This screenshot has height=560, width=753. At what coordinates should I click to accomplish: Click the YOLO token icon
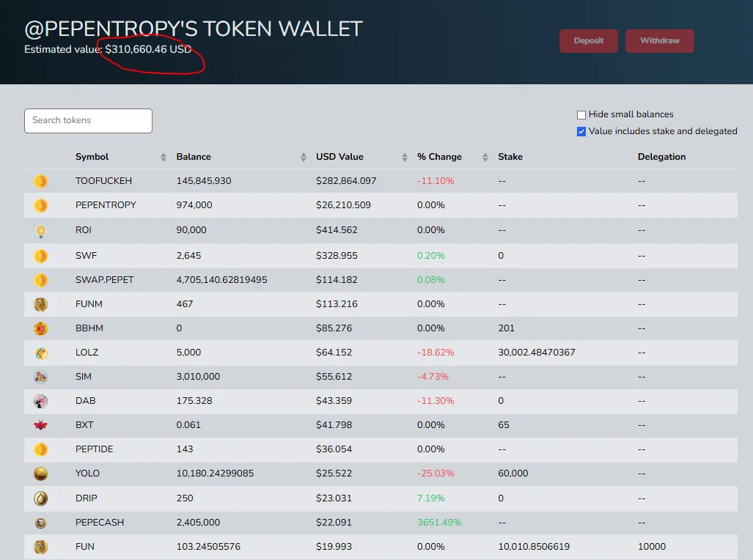tap(41, 474)
